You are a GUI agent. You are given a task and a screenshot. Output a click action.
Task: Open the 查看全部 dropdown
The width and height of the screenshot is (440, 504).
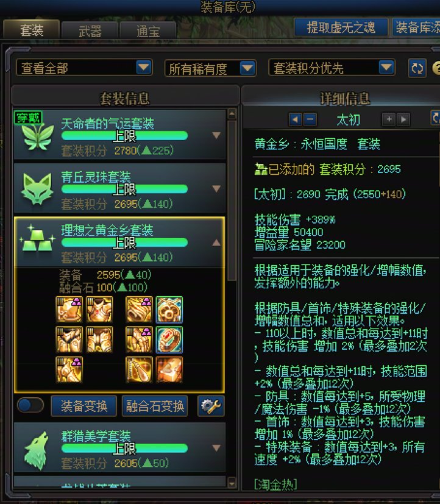coord(83,68)
